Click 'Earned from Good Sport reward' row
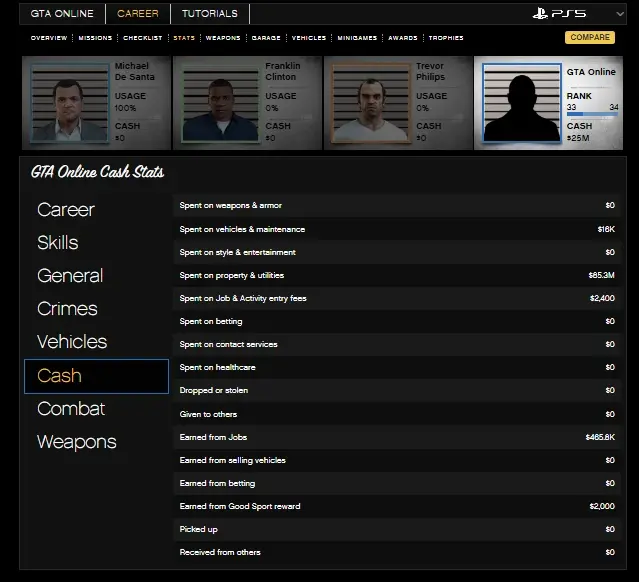 pos(397,506)
